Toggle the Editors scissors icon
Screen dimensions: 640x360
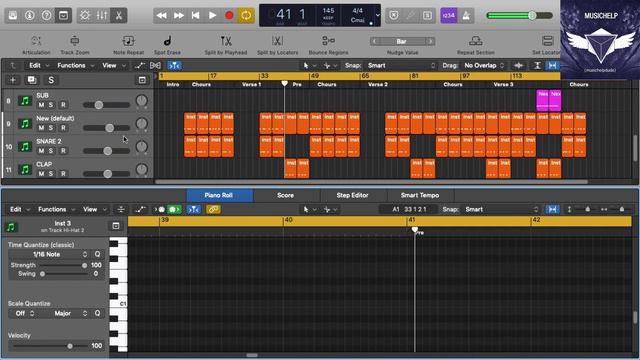(x=119, y=16)
